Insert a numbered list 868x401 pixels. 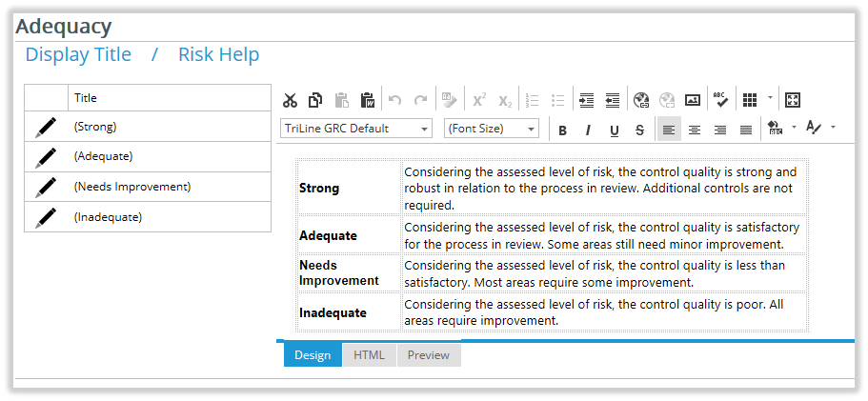532,100
